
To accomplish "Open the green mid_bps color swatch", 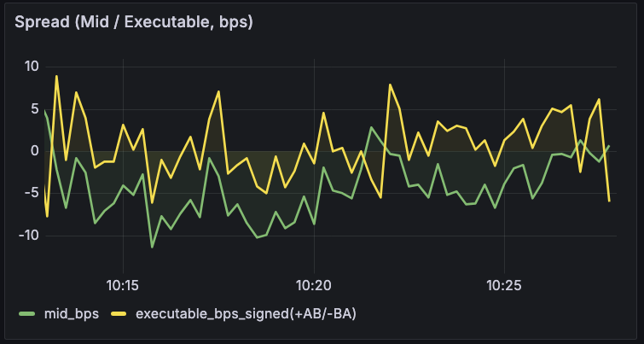I will [27, 314].
